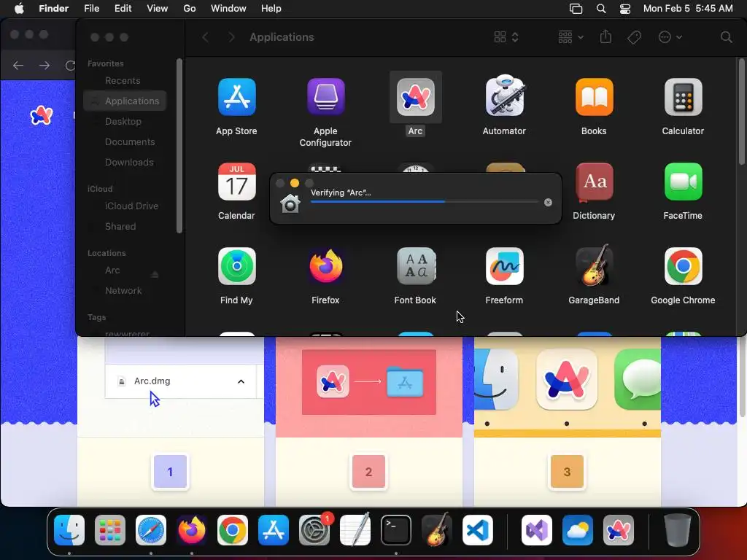Click the Stage Manager menu bar icon
The width and height of the screenshot is (747, 560).
click(576, 9)
